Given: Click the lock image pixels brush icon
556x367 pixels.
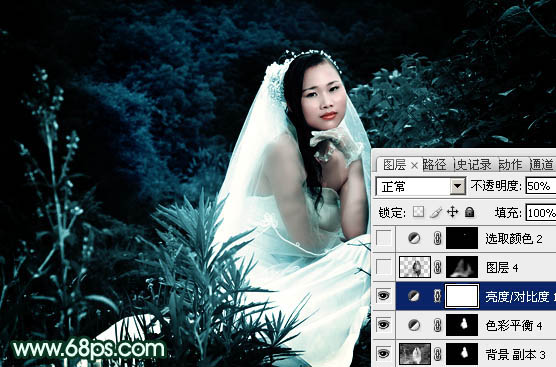Looking at the screenshot, I should click(x=435, y=212).
